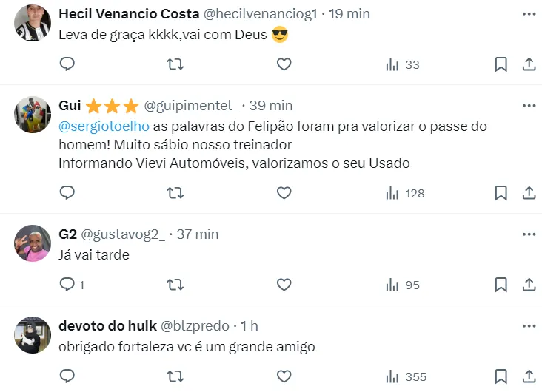Image resolution: width=542 pixels, height=392 pixels.
Task: Like Hecil Venancio Costa's tweet
Action: [x=284, y=64]
